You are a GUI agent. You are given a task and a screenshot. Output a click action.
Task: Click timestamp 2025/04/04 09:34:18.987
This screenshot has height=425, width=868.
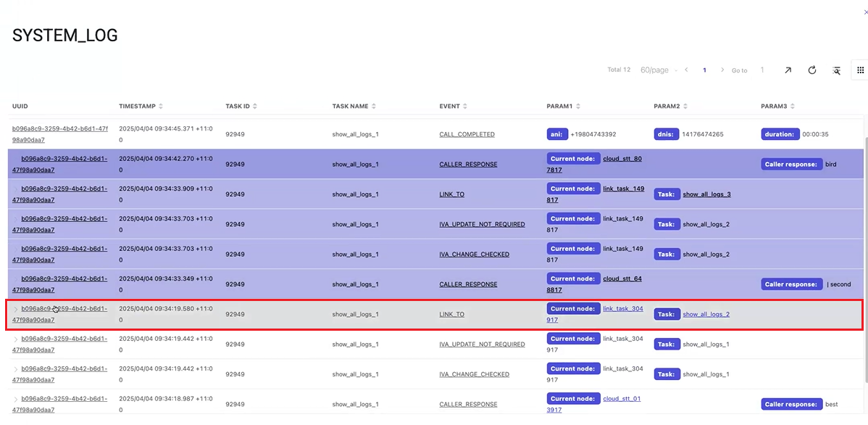coord(165,404)
